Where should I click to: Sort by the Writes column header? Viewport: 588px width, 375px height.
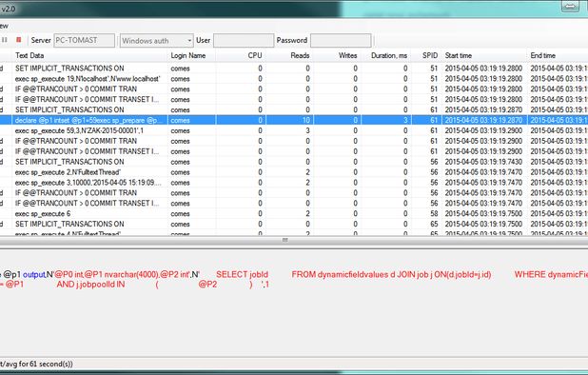[x=337, y=55]
